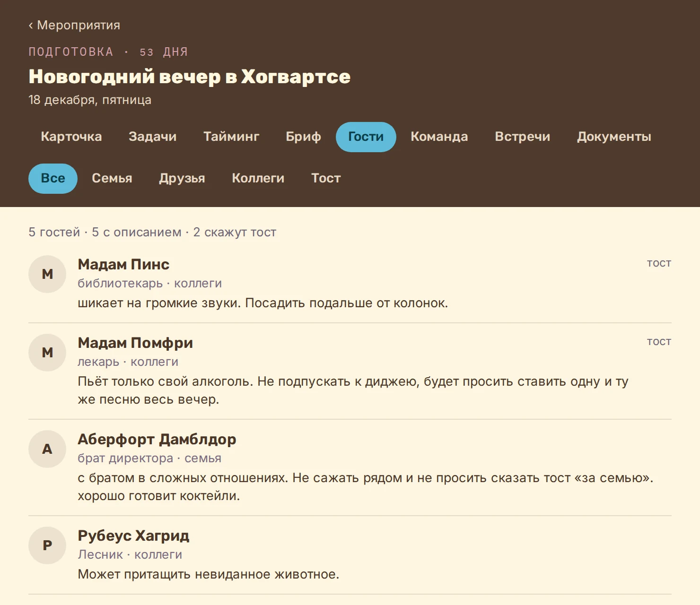This screenshot has width=700, height=605.
Task: Click Мадам Помфри avatar circle
Action: coord(47,353)
